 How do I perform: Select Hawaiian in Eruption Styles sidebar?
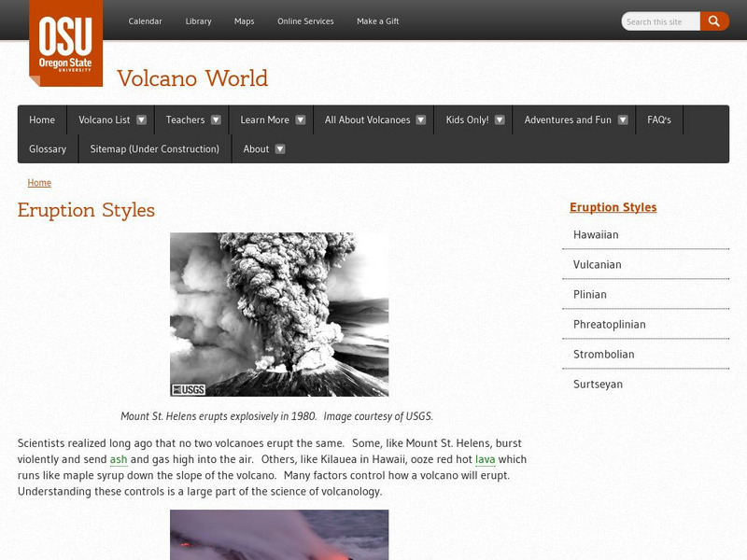[596, 234]
